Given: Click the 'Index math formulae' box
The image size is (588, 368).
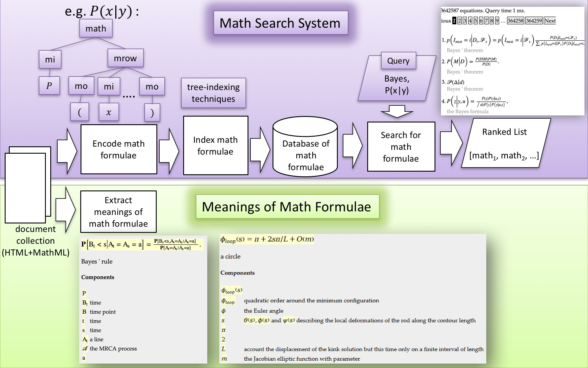Looking at the screenshot, I should point(216,145).
